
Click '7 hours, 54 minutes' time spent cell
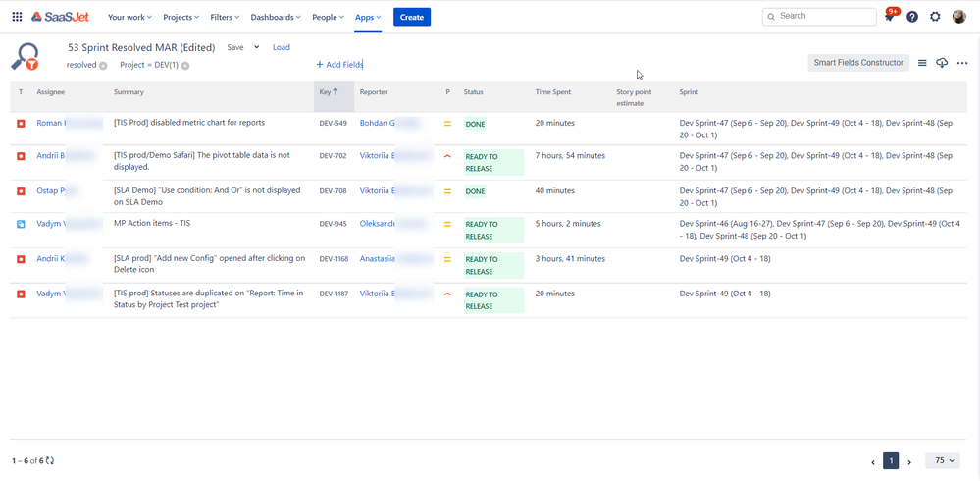pos(570,156)
